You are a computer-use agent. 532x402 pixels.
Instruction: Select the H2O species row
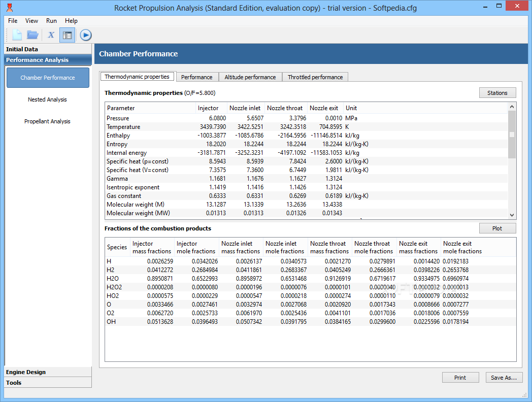point(311,279)
